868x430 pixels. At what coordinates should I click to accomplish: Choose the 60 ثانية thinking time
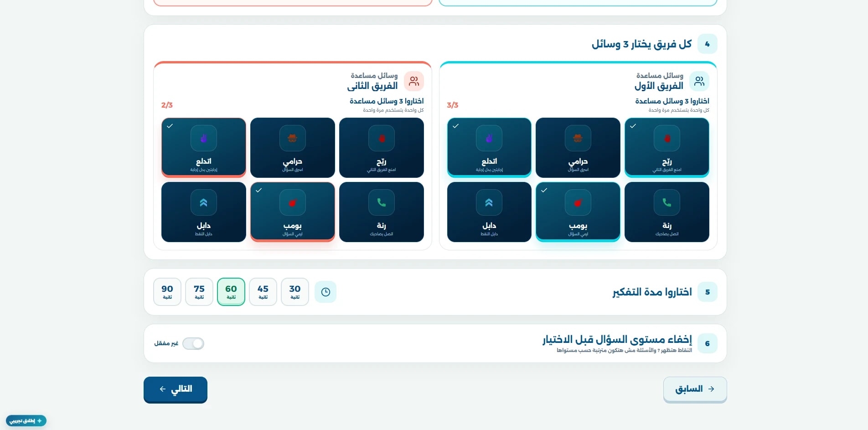pos(231,292)
